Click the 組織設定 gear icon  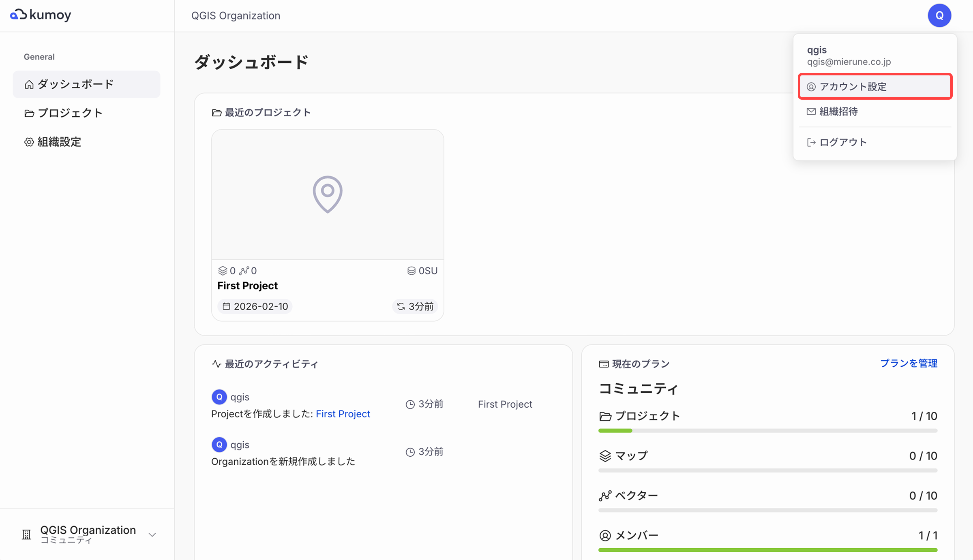[x=29, y=142]
